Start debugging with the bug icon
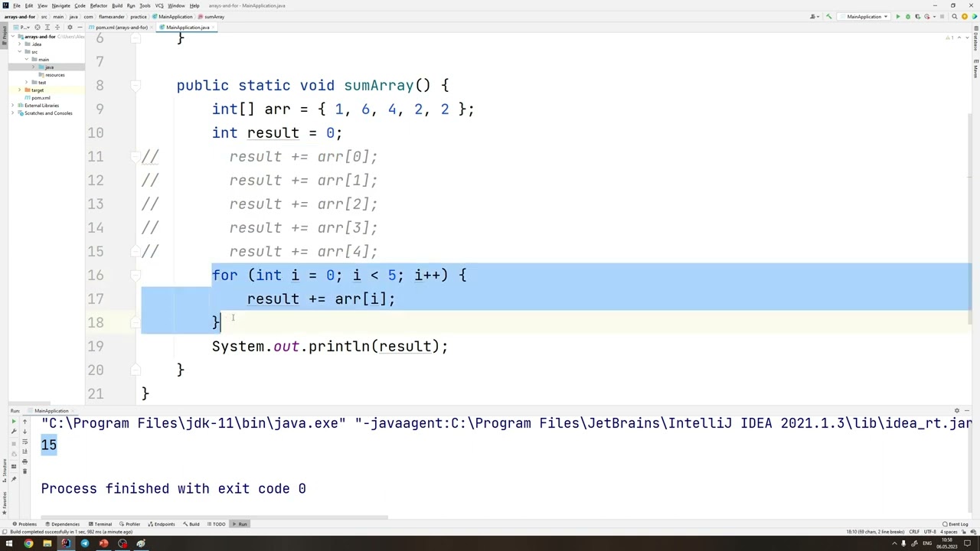 point(908,17)
